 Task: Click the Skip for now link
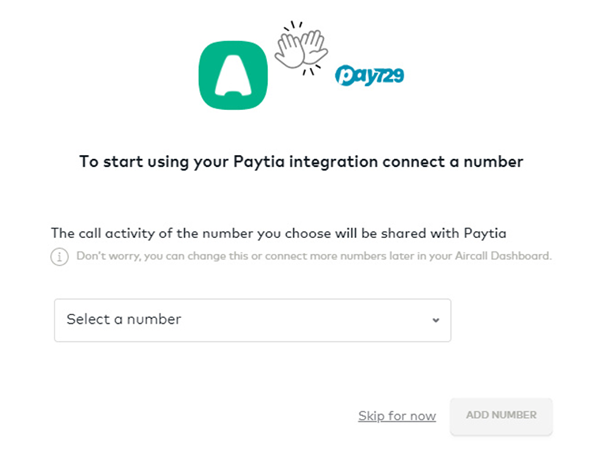(x=397, y=416)
